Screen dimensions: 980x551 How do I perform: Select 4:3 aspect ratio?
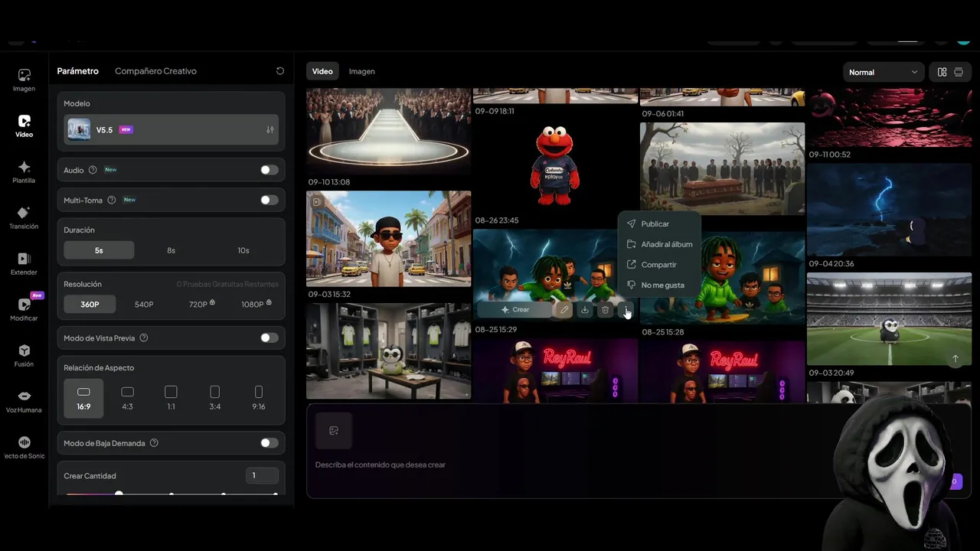click(127, 398)
